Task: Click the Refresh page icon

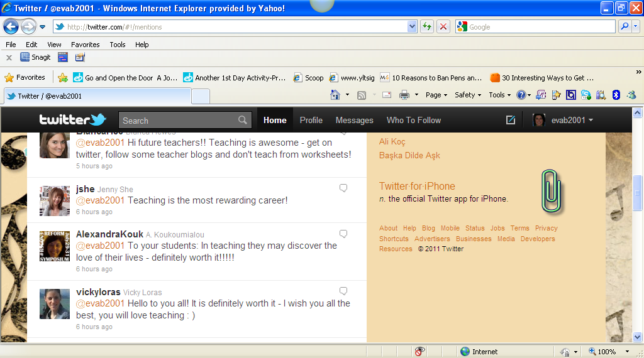Action: coord(427,27)
